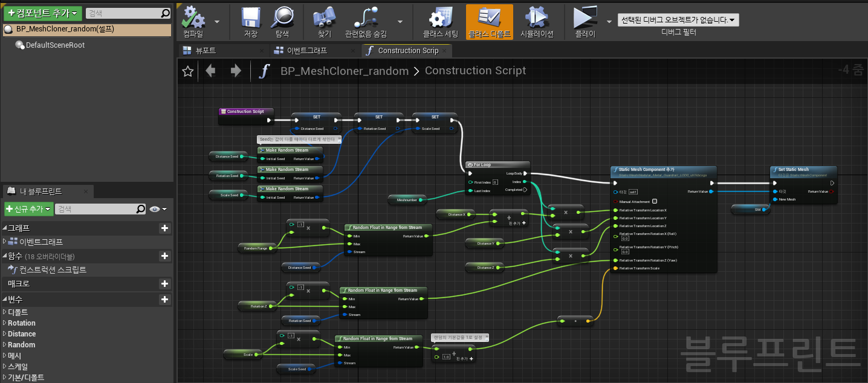The image size is (868, 383).
Task: Click the 저장 (Save) disk icon
Action: (250, 18)
